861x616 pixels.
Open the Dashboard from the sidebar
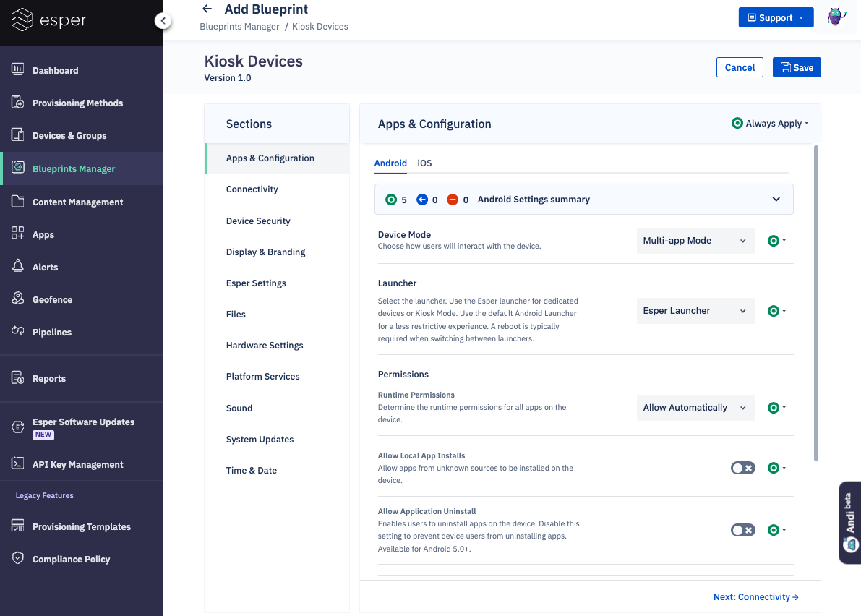pos(55,70)
